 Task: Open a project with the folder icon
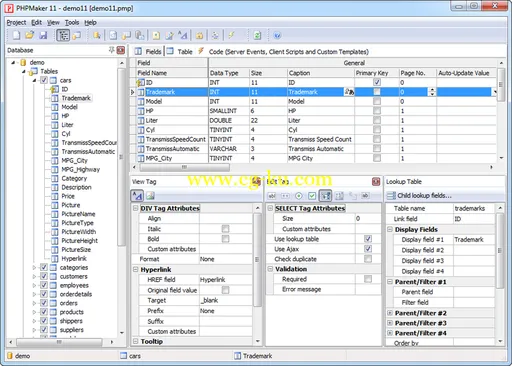(30, 35)
